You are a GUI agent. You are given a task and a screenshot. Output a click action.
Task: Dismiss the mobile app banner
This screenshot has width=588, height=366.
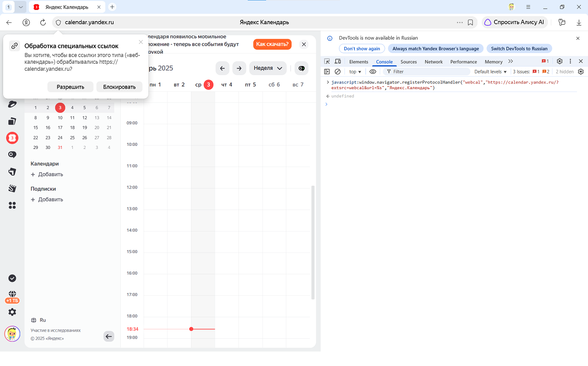click(303, 44)
